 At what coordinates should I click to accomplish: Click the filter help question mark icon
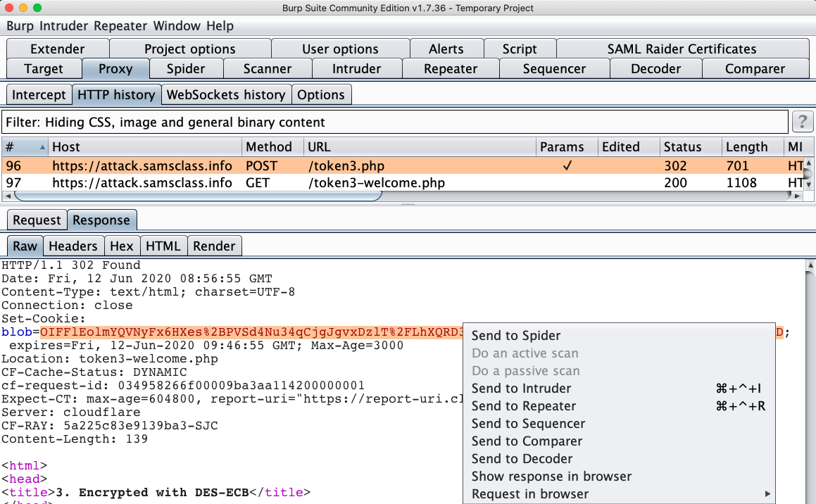[x=803, y=122]
